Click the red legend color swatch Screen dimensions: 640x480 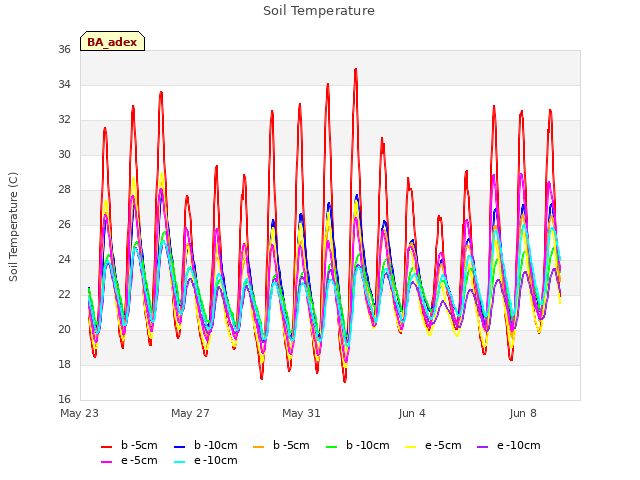(x=107, y=447)
